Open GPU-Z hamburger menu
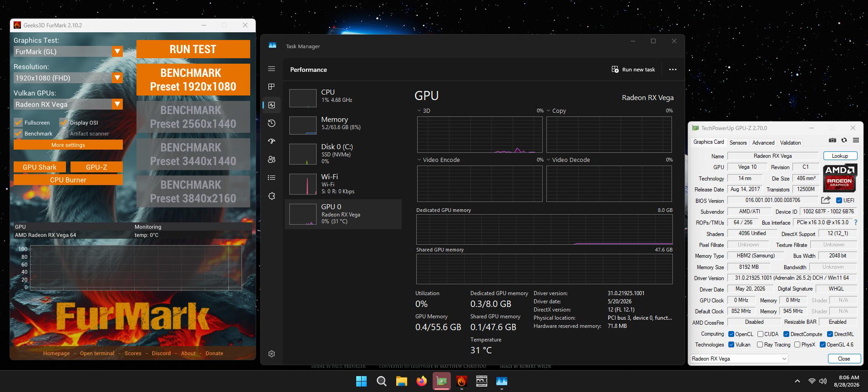868x392 pixels. (x=856, y=141)
